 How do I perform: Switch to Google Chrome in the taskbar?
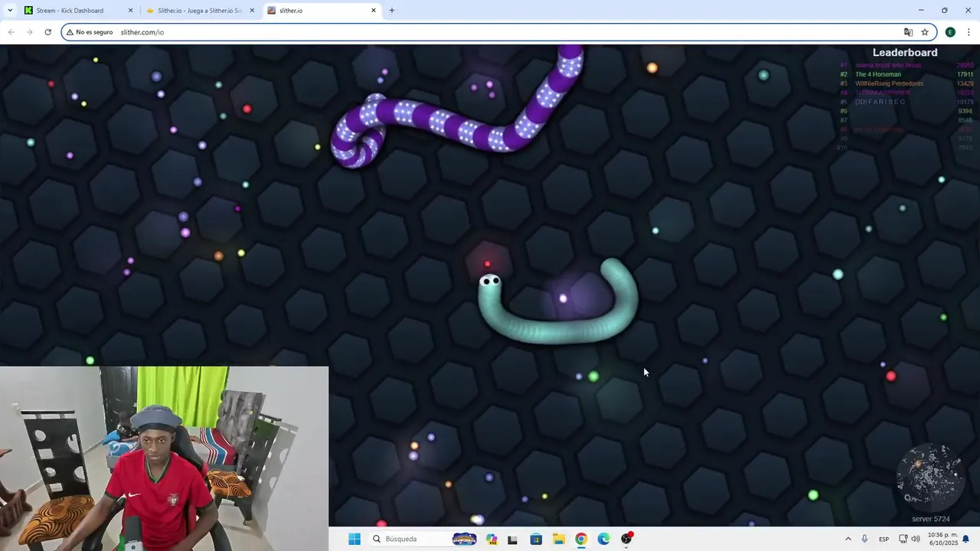click(581, 539)
